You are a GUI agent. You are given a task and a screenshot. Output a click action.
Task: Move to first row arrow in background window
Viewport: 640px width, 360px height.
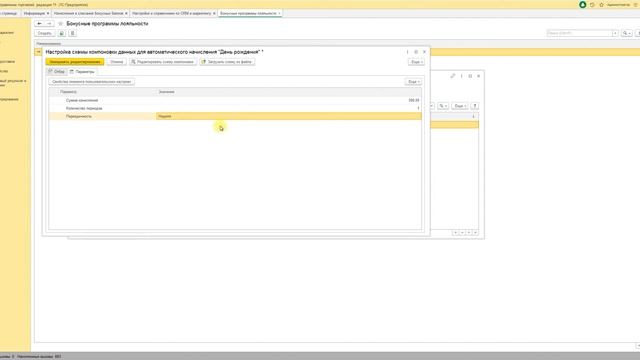pyautogui.click(x=456, y=233)
